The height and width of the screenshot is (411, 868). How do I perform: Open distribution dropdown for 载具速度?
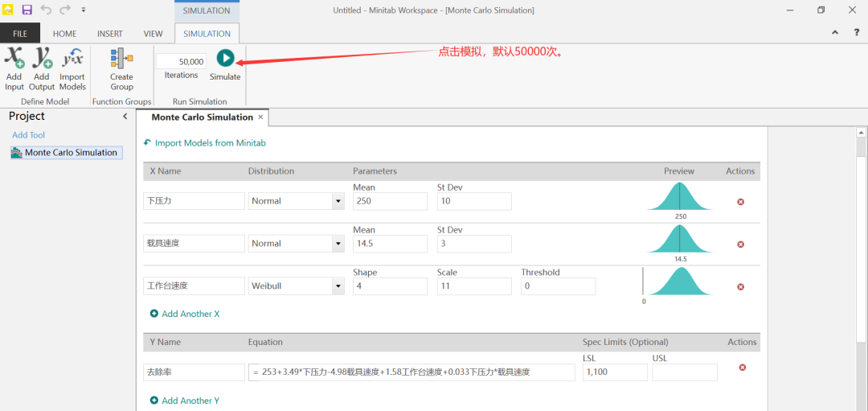[x=338, y=244]
